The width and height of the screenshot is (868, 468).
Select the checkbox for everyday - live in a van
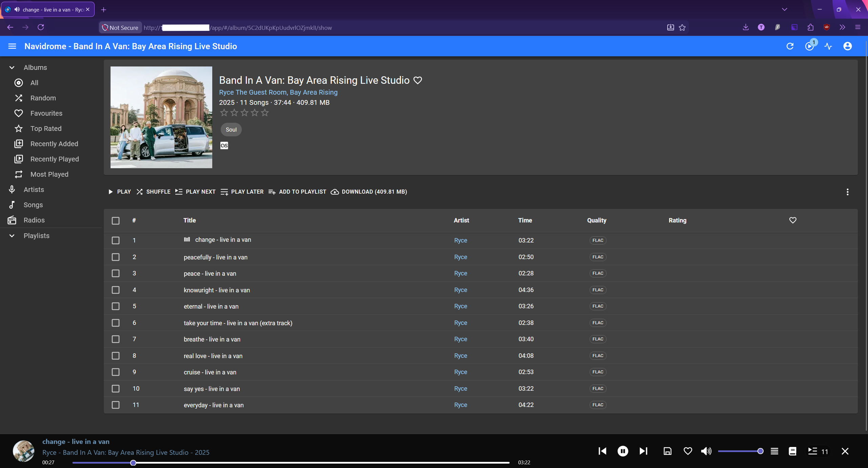(116, 405)
